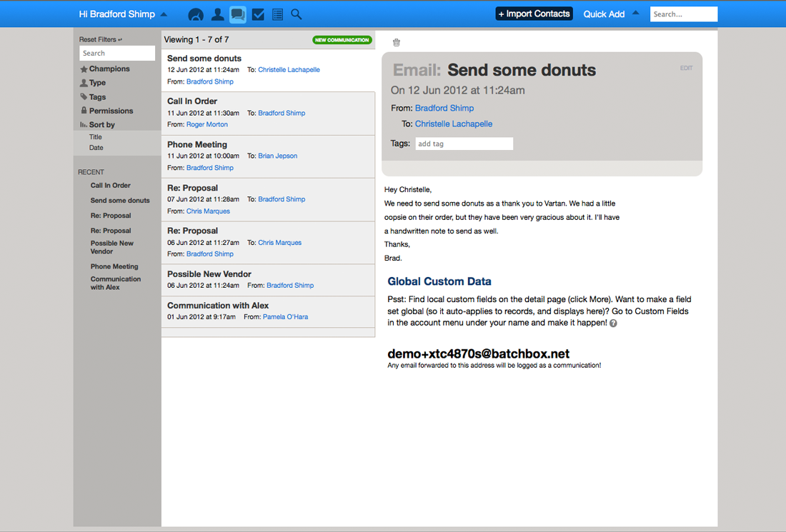
Task: Select Possible New Vendor in the list
Action: (x=268, y=280)
